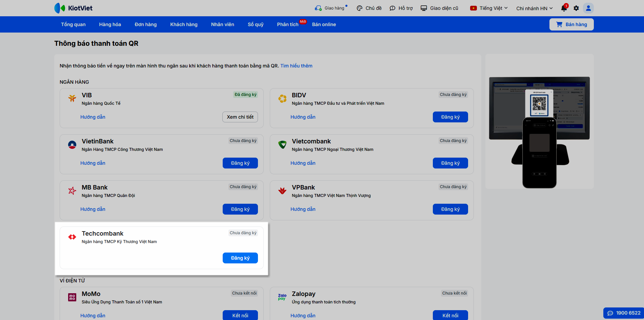This screenshot has height=320, width=644.
Task: View VIB details with Xem chi tiết
Action: click(x=240, y=117)
